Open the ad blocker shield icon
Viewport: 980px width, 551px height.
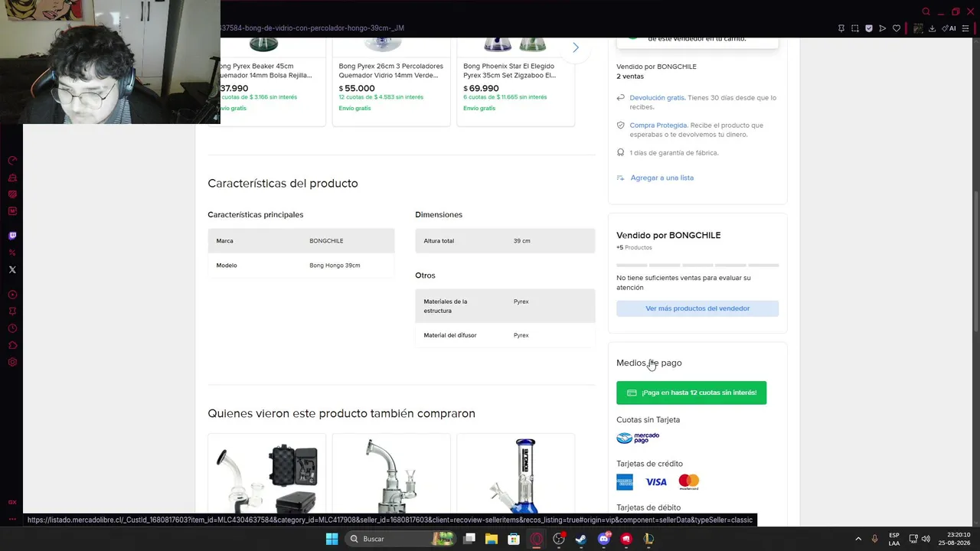pyautogui.click(x=869, y=28)
